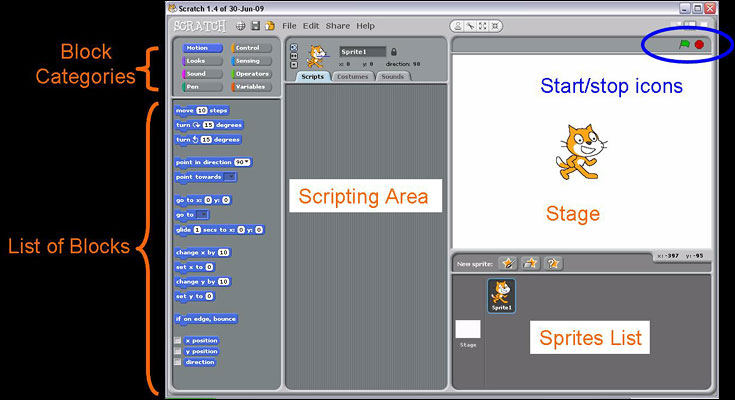Viewport: 735px width, 400px height.
Task: Switch to the Costumes tab
Action: (352, 76)
